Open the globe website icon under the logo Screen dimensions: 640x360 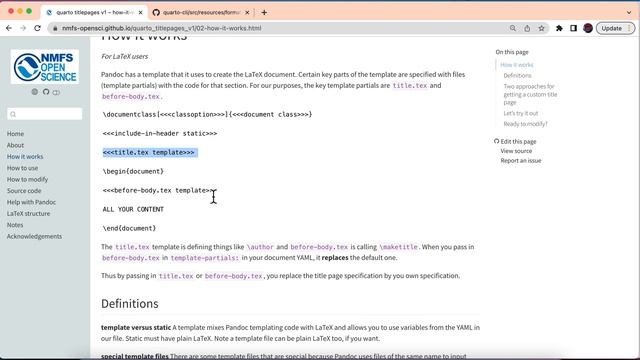[35, 92]
